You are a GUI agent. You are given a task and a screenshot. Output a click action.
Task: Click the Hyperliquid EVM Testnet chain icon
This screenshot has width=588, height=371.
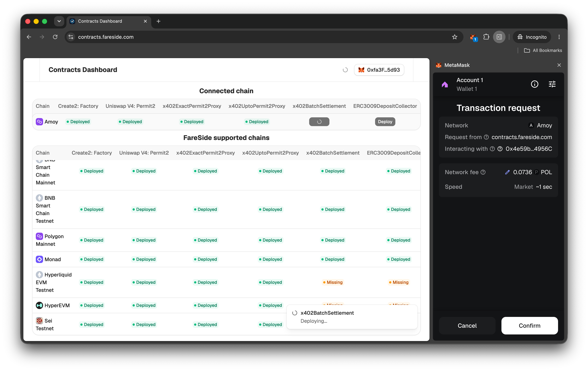tap(39, 275)
